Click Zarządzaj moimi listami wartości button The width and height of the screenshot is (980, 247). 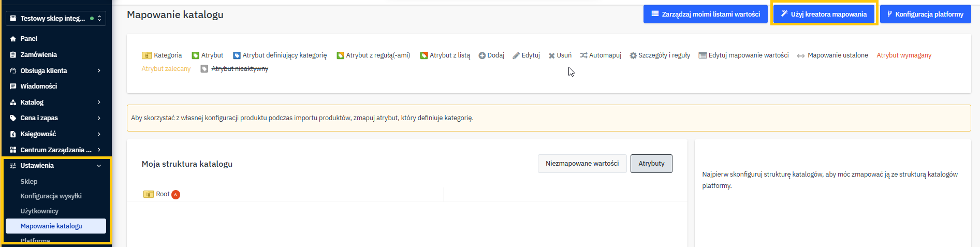coord(705,14)
